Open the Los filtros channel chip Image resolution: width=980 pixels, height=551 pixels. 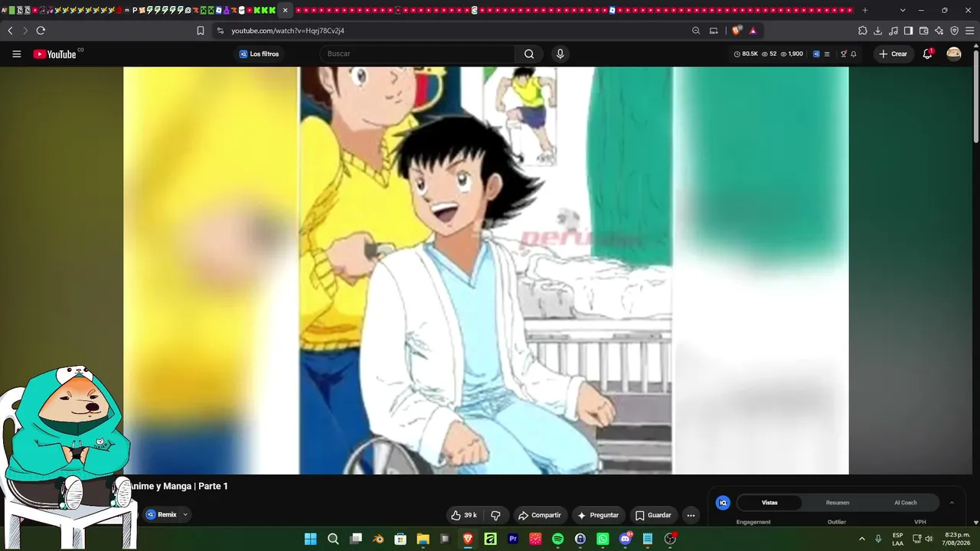coord(260,54)
